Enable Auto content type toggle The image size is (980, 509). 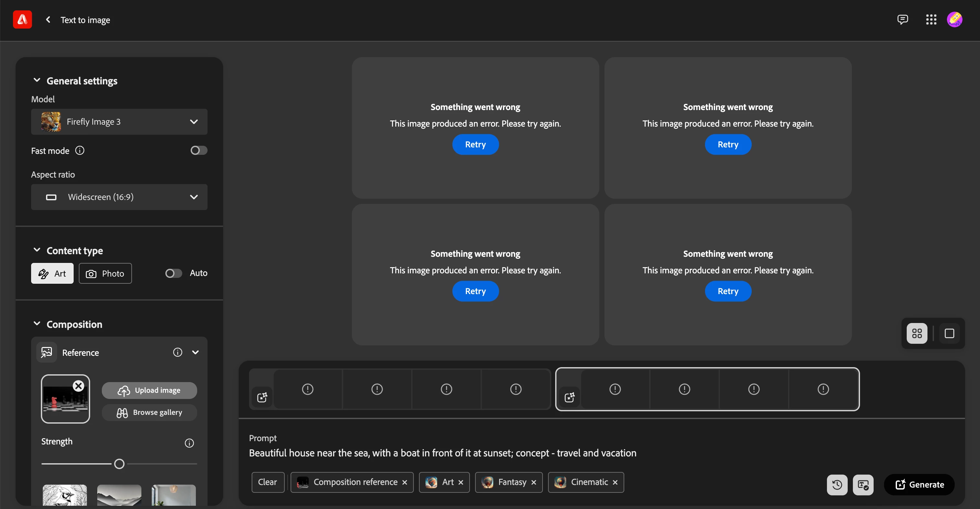173,273
